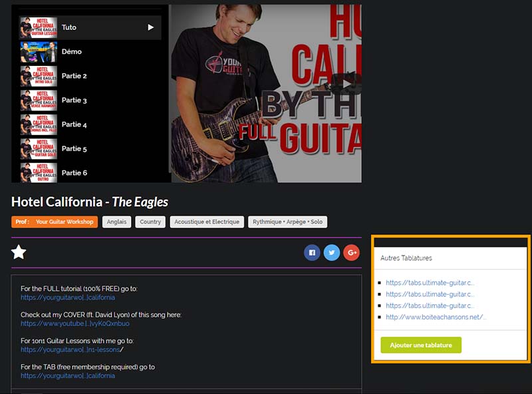Open the Tuto video thumbnail
532x394 pixels.
[39, 27]
